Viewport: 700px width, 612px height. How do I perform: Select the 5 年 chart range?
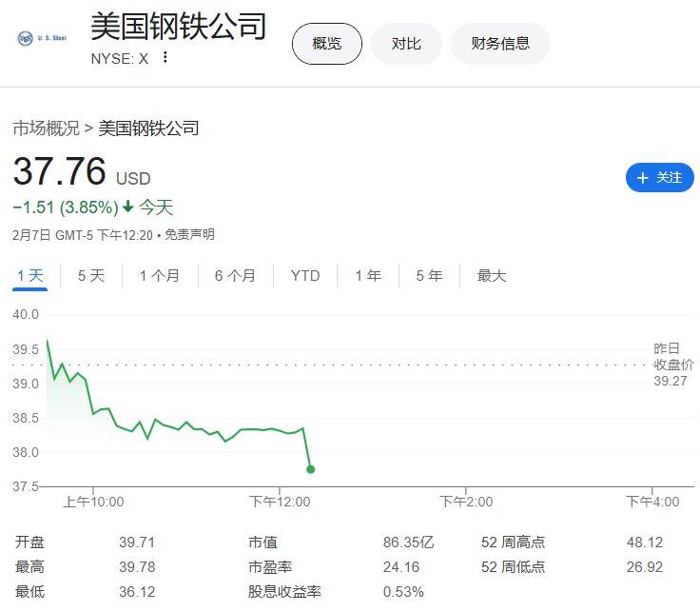click(x=429, y=276)
